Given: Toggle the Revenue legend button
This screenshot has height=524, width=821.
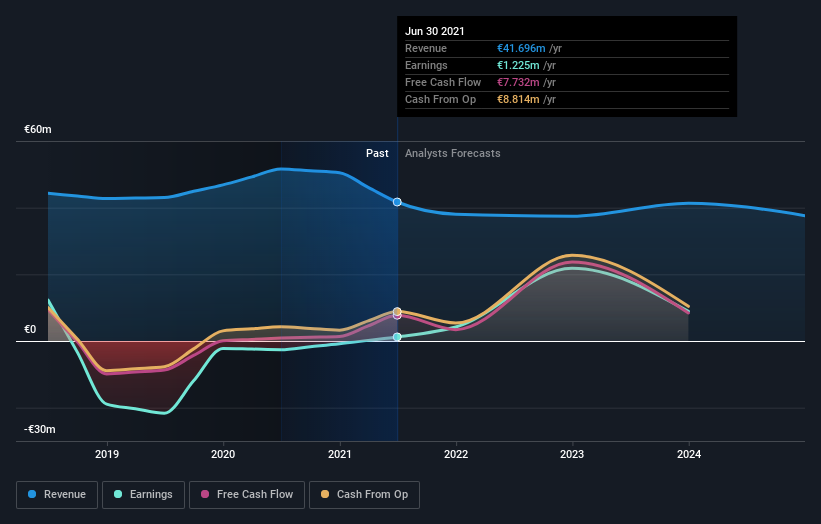Looking at the screenshot, I should (57, 495).
